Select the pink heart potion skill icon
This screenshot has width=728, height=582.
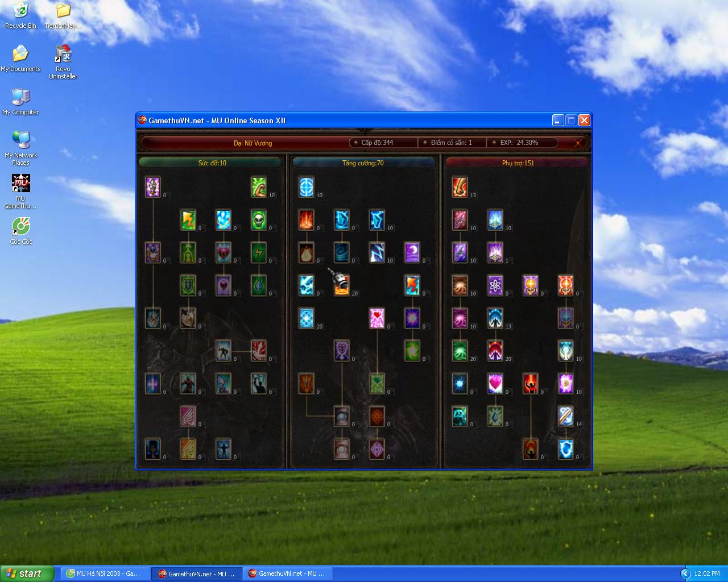point(224,252)
